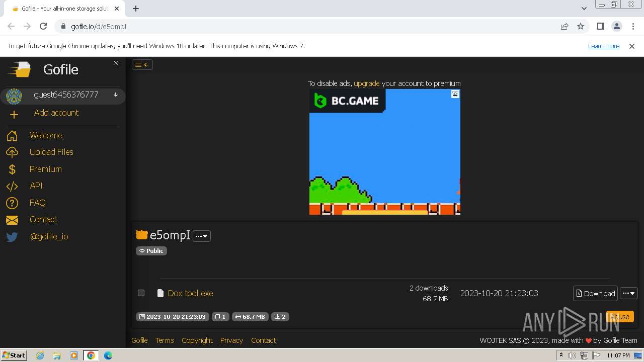Click the home icon for Welcome
This screenshot has width=644, height=362.
tap(12, 136)
